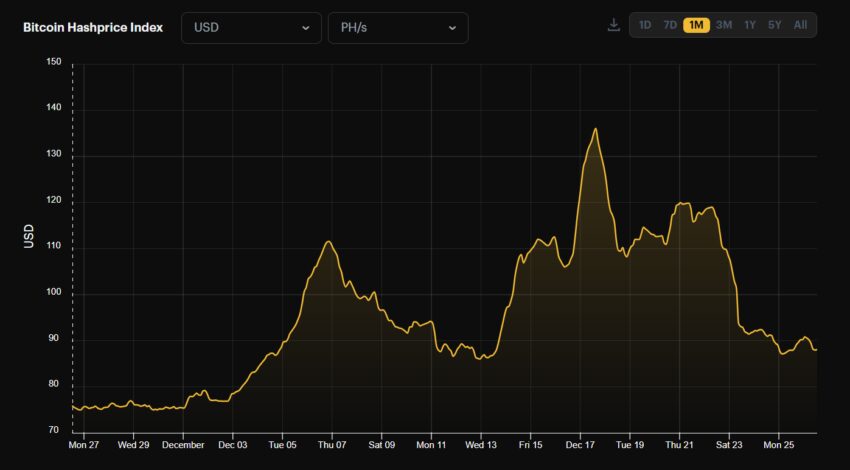Click the Thu 21 x-axis label
The height and width of the screenshot is (470, 850).
(679, 445)
